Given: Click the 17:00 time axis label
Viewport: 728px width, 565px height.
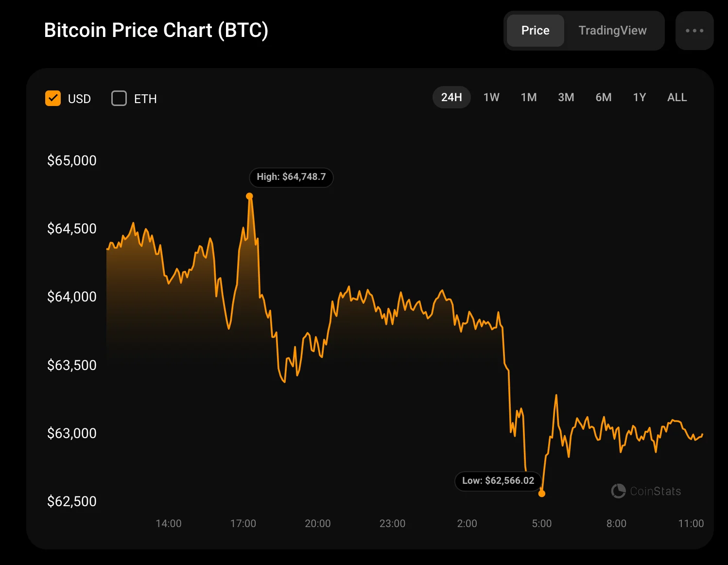Looking at the screenshot, I should [x=243, y=524].
